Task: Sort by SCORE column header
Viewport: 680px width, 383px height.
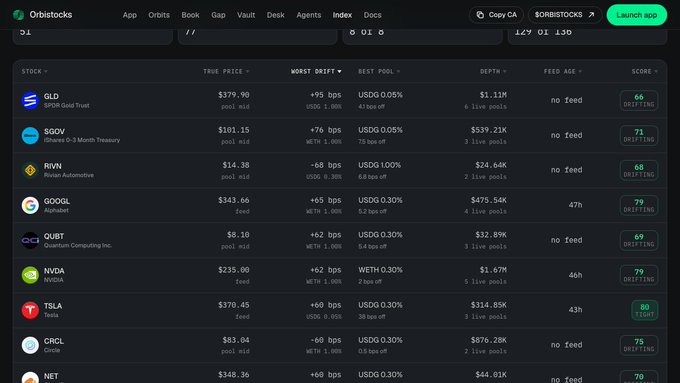Action: pyautogui.click(x=644, y=71)
